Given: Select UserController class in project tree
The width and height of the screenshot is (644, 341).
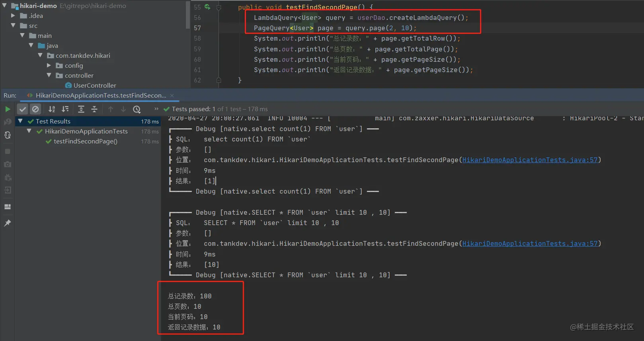Looking at the screenshot, I should point(95,85).
